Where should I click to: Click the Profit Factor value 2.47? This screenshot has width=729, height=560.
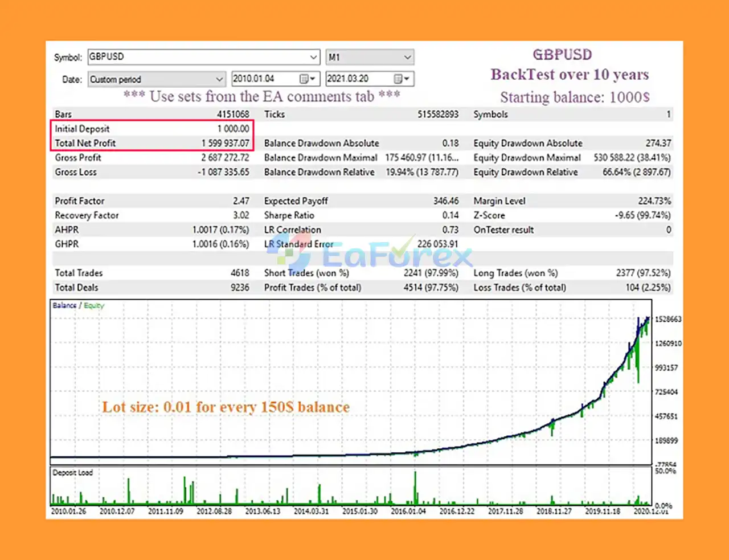pyautogui.click(x=241, y=201)
